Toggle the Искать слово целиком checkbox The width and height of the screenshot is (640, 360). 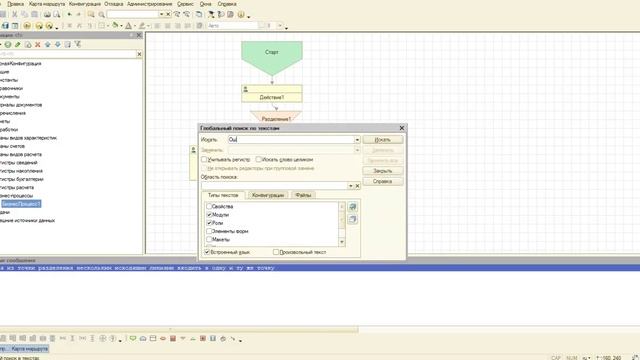pyautogui.click(x=258, y=160)
